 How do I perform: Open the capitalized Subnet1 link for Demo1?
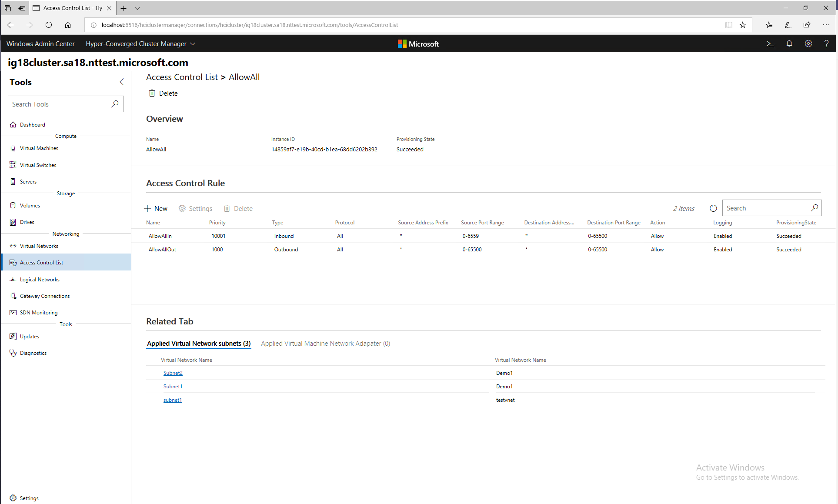click(173, 387)
